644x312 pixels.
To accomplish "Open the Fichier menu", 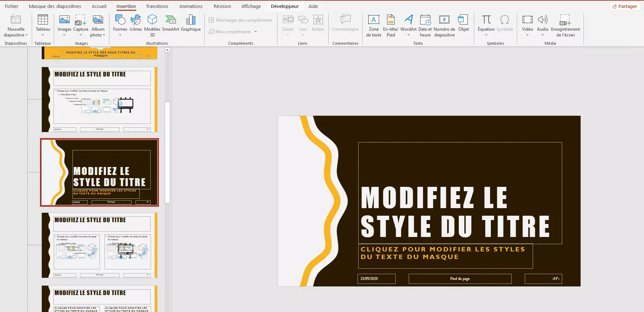I will pyautogui.click(x=12, y=6).
